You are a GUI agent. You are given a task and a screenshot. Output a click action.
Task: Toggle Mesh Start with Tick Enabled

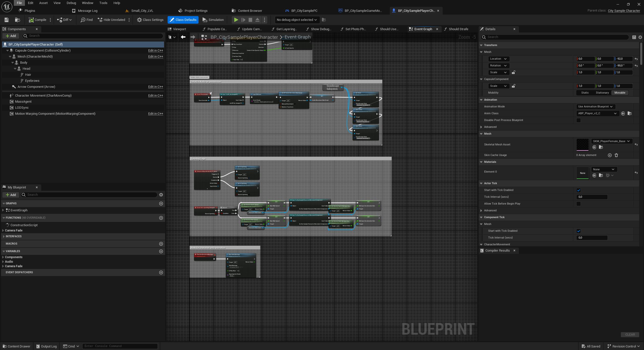(x=579, y=231)
